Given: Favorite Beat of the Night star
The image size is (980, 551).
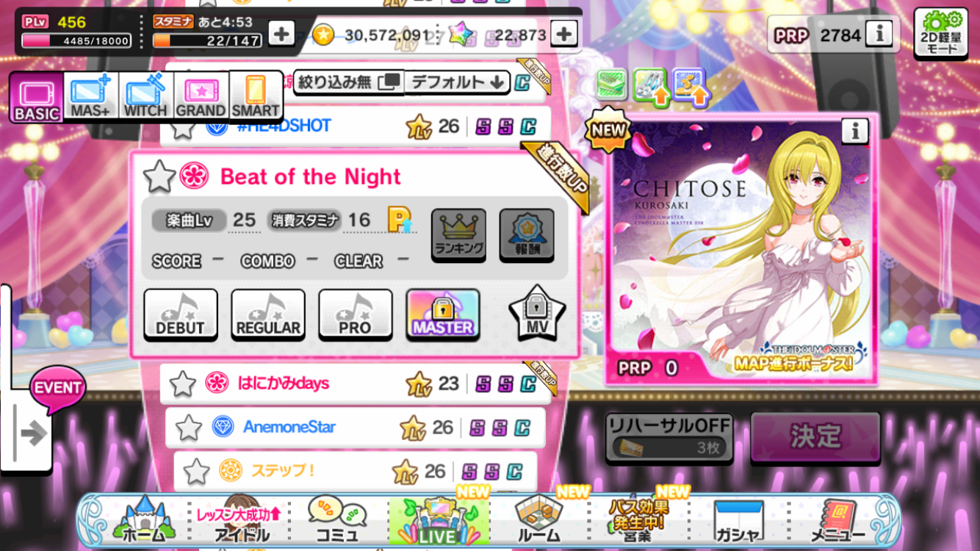Looking at the screenshot, I should click(x=159, y=177).
